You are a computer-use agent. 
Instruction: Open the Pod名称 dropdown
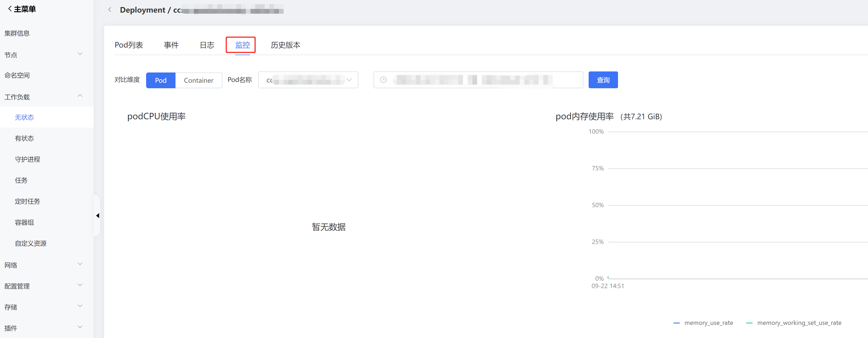[x=308, y=80]
